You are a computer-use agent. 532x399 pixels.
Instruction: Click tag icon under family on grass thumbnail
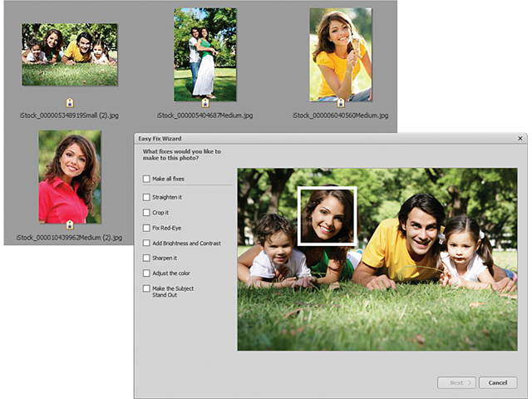coord(70,102)
